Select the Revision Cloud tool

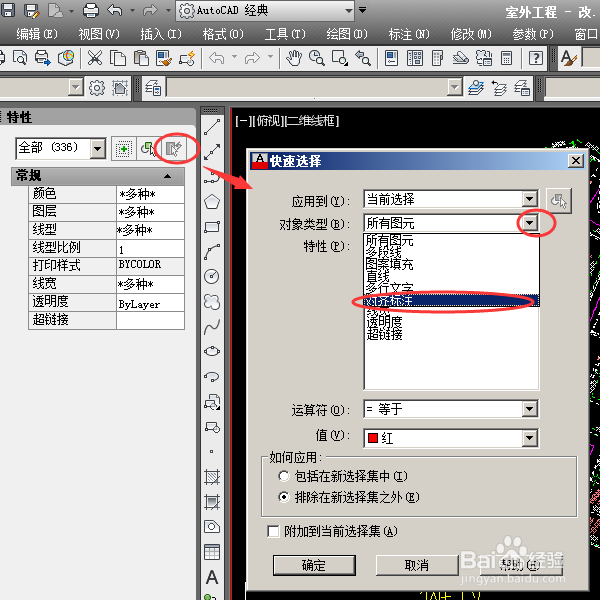coord(212,302)
